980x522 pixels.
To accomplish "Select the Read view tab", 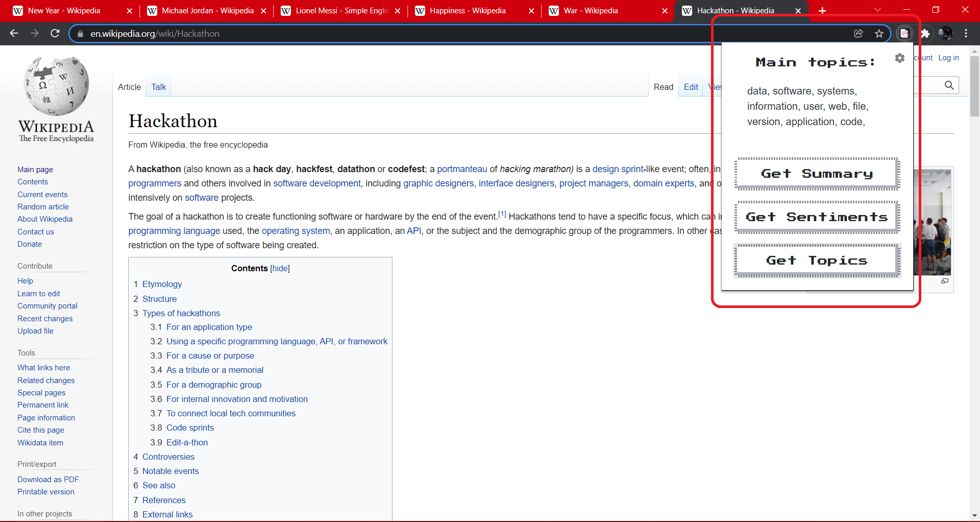I will [664, 87].
